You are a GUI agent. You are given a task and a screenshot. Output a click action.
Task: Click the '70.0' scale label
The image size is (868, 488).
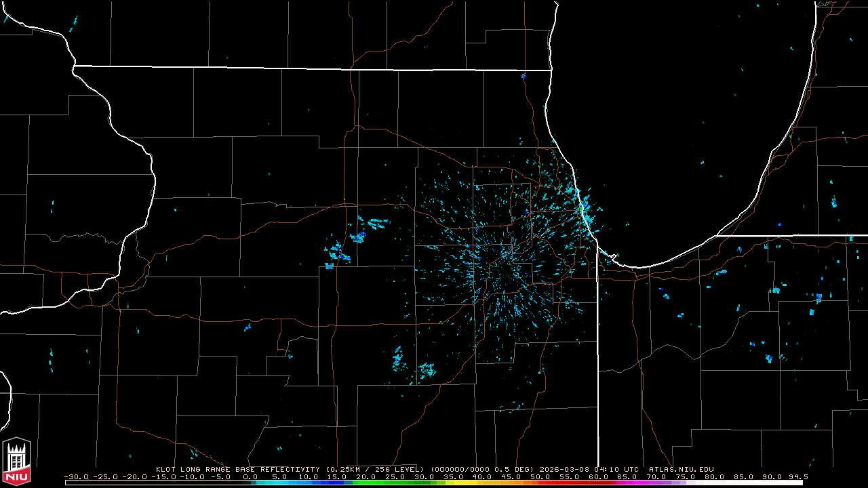[x=655, y=476]
